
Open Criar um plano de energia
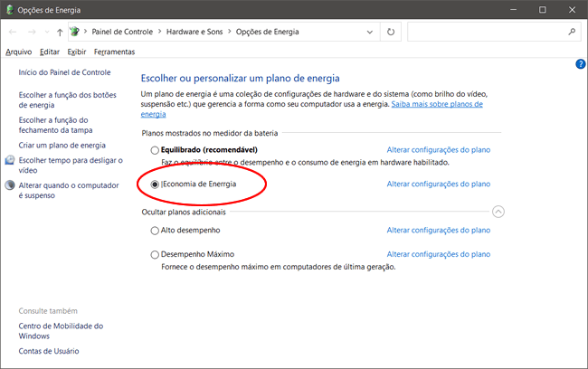pos(62,145)
